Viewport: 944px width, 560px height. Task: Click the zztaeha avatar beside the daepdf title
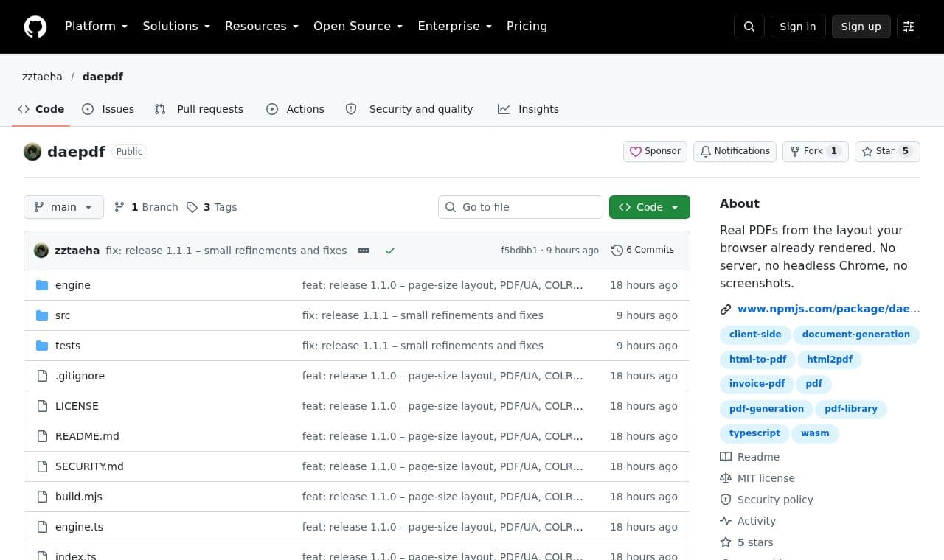pyautogui.click(x=32, y=152)
